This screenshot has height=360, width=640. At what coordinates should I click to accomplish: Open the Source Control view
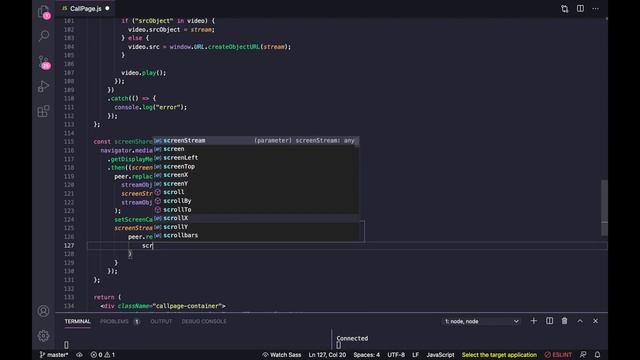44,62
